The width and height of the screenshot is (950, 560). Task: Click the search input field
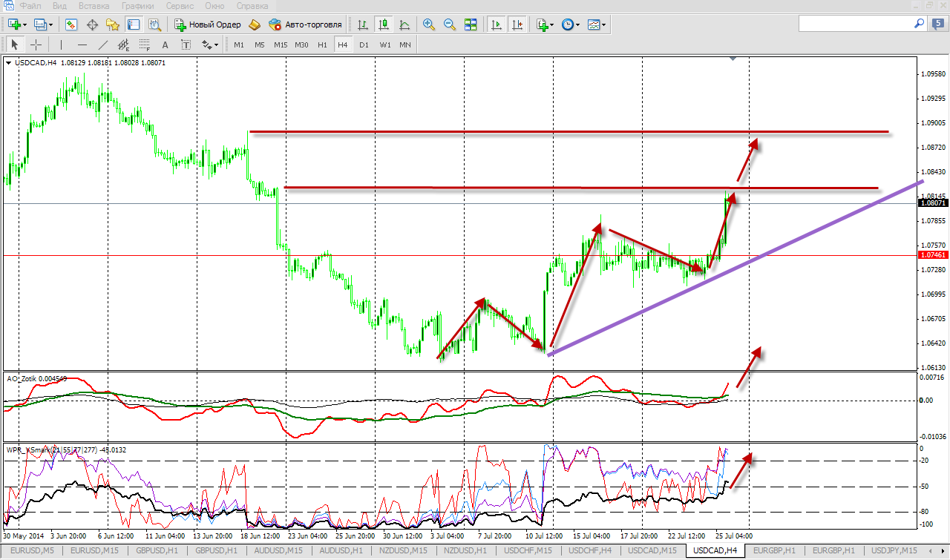[x=854, y=24]
